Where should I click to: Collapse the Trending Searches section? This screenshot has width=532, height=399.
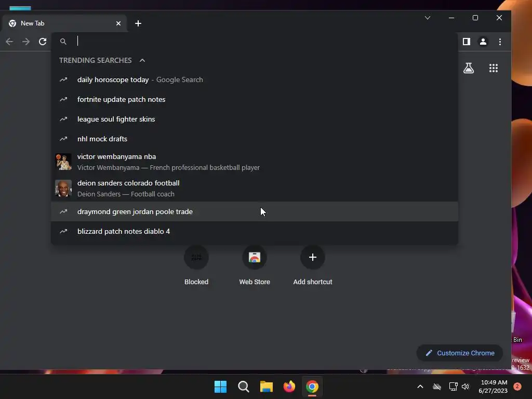[142, 60]
